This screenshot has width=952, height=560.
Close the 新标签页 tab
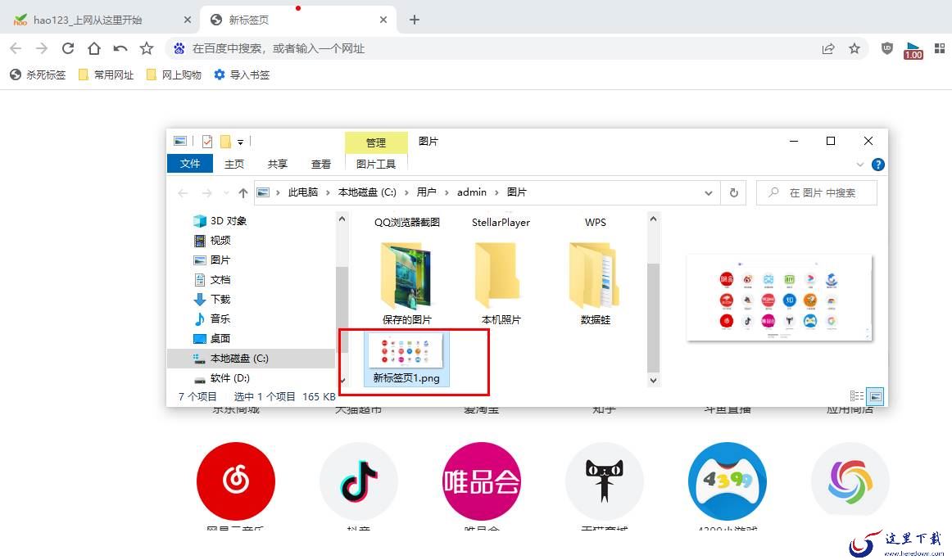click(x=383, y=20)
